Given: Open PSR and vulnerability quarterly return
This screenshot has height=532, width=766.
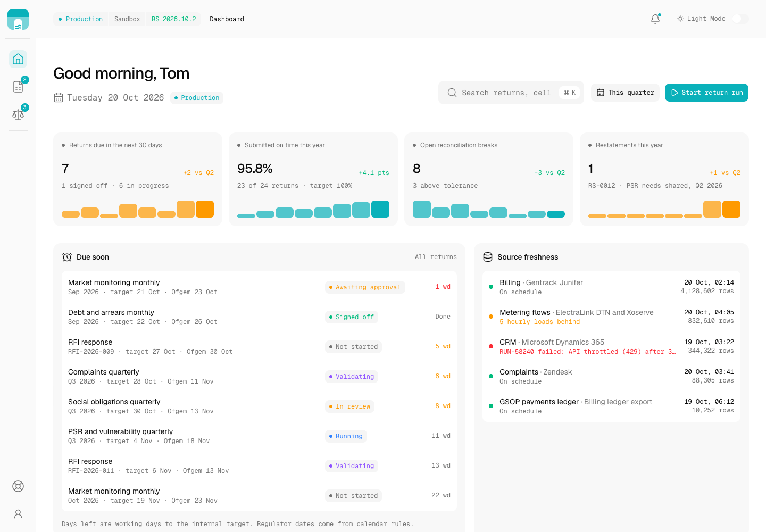Looking at the screenshot, I should (x=259, y=436).
